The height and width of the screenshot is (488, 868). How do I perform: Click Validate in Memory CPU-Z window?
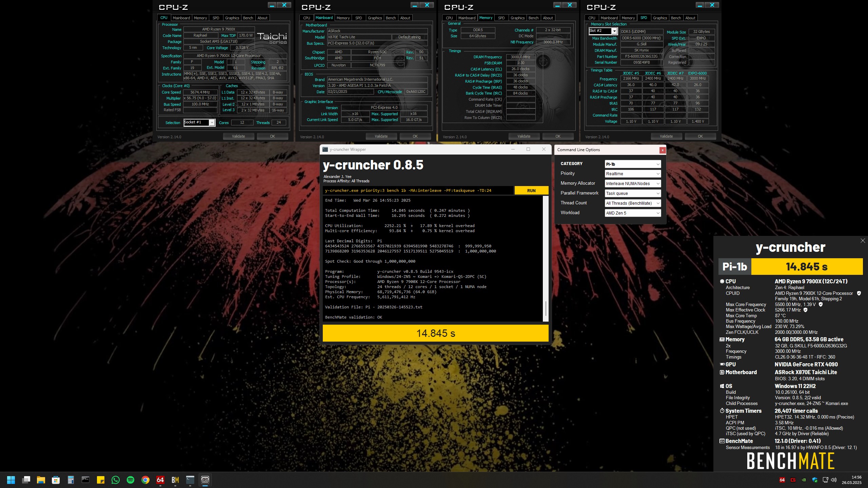point(524,136)
